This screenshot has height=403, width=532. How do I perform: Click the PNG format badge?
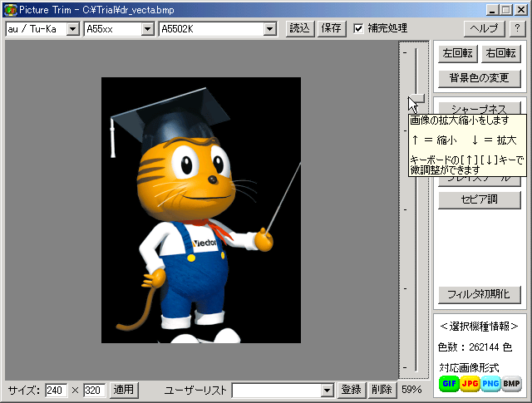490,384
